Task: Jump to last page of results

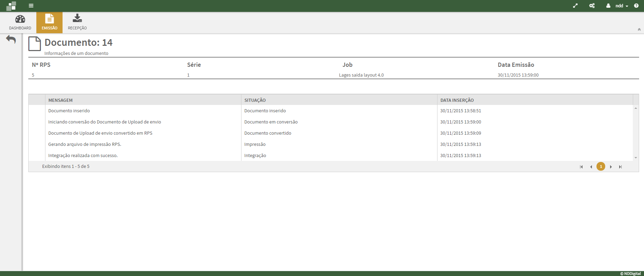Action: pos(620,167)
